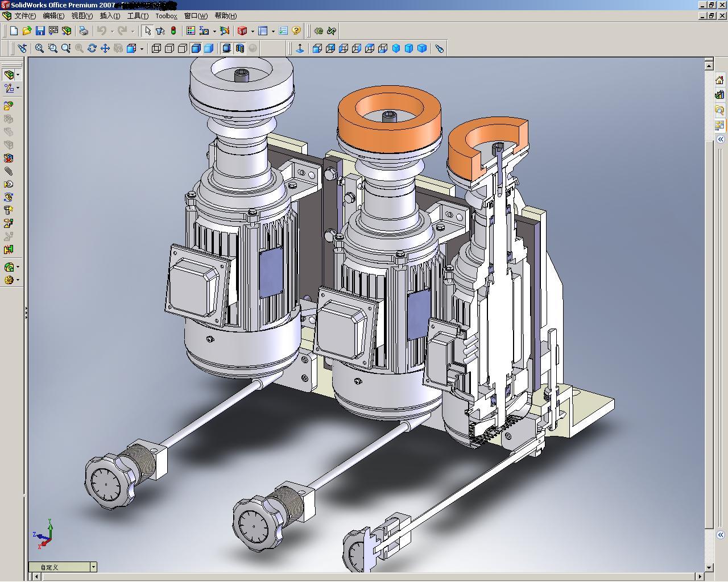Open the Toolbox menu
The width and height of the screenshot is (728, 582).
pyautogui.click(x=166, y=16)
